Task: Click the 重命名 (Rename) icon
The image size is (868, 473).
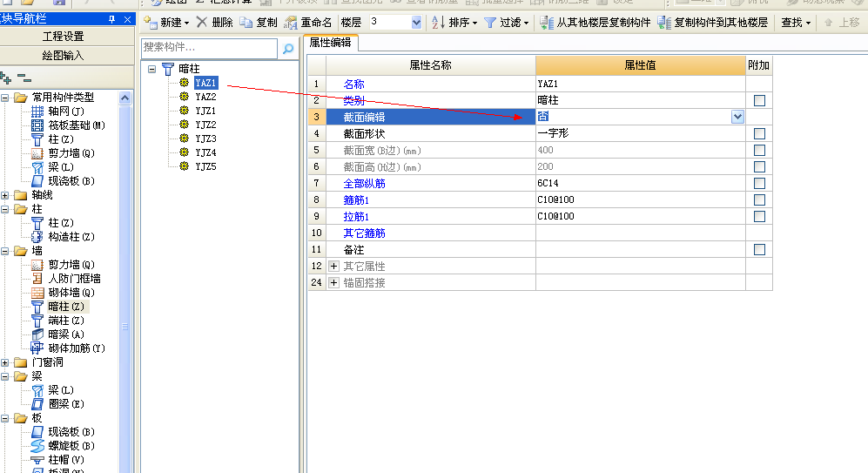Action: coord(291,23)
